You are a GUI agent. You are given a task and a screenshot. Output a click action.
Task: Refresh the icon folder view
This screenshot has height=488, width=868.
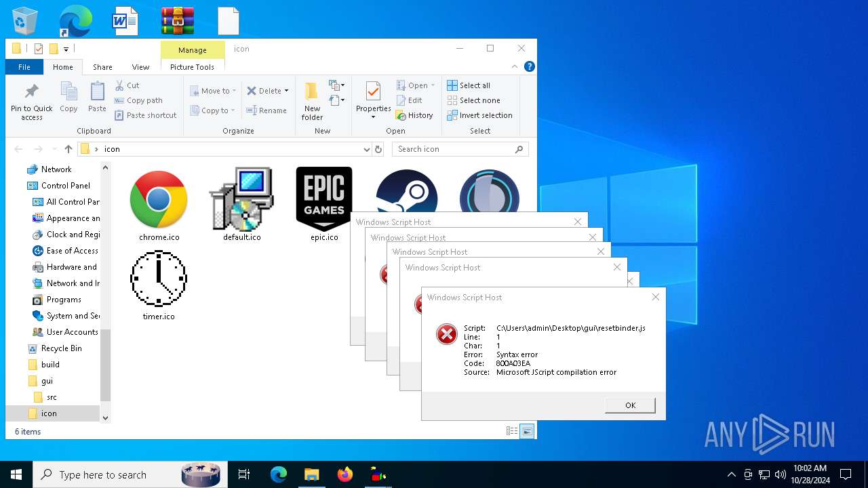coord(379,149)
